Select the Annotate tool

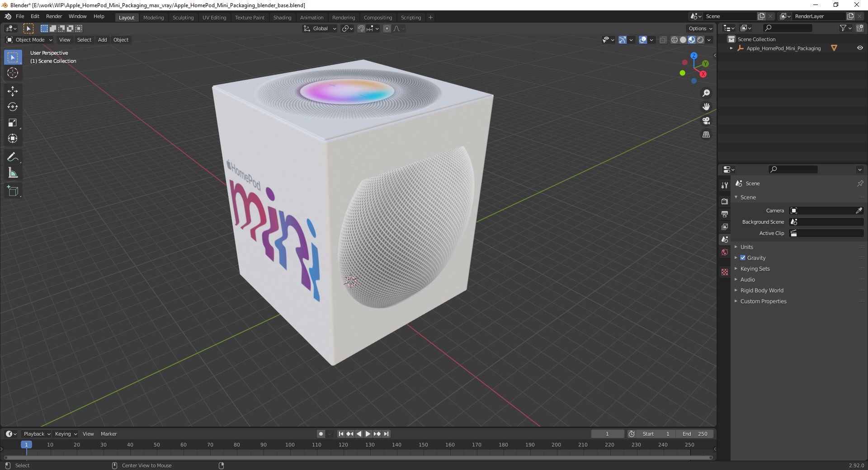[13, 157]
